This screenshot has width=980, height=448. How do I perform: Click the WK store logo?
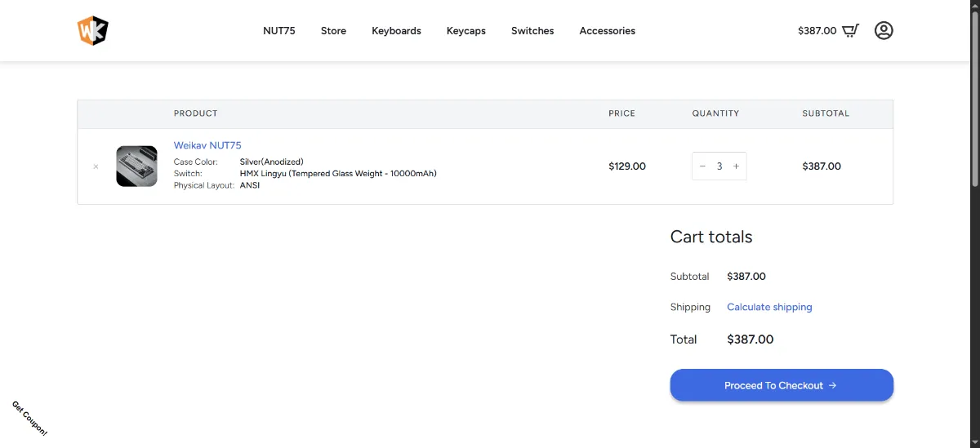(92, 31)
